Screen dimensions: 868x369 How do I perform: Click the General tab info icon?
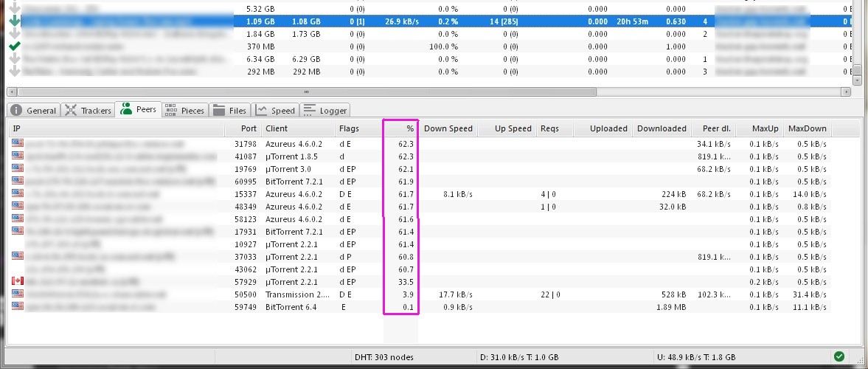[16, 111]
